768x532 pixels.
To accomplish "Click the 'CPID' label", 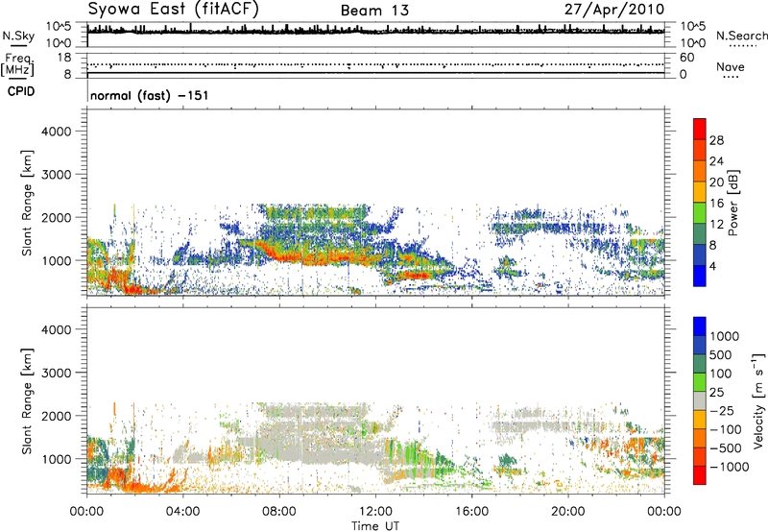I will tap(21, 91).
